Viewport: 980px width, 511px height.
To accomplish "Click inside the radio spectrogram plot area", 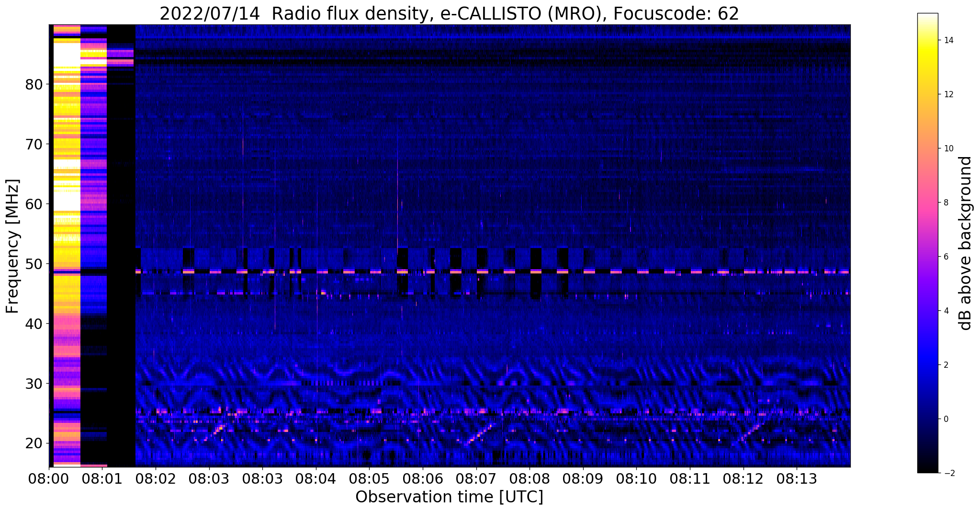I will (450, 246).
